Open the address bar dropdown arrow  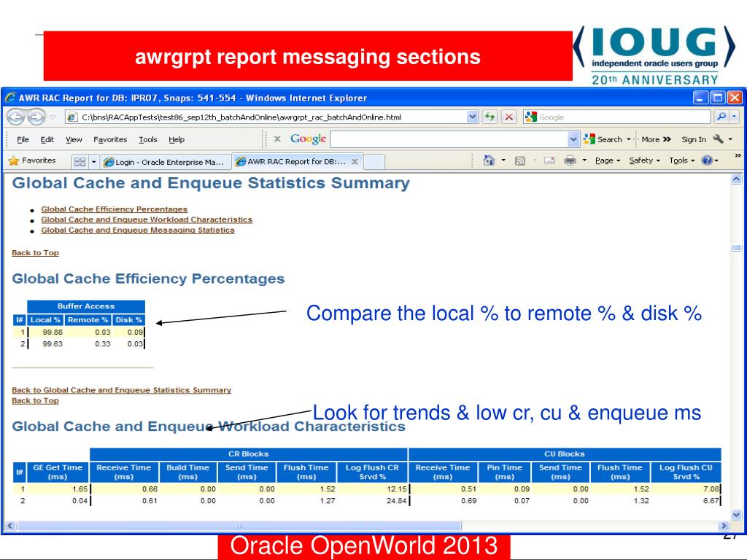[472, 117]
